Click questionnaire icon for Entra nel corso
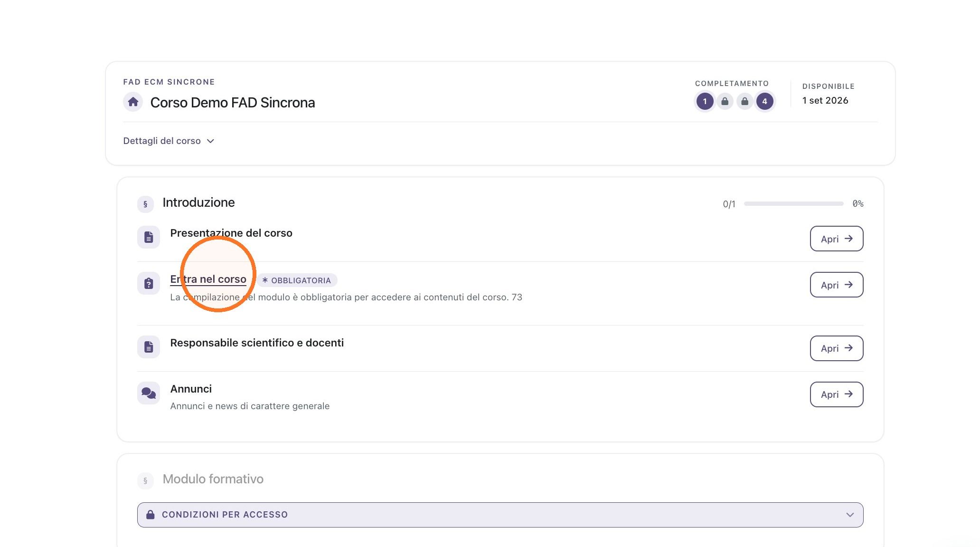The width and height of the screenshot is (980, 547). (x=149, y=283)
